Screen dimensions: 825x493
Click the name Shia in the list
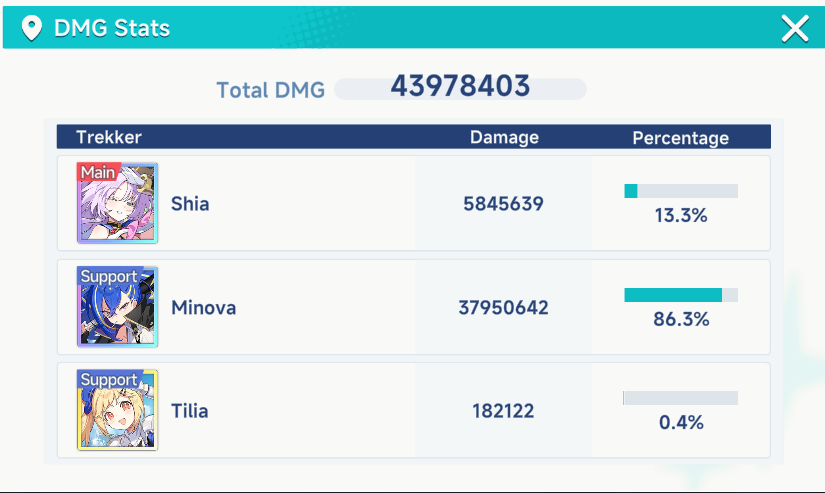[190, 204]
